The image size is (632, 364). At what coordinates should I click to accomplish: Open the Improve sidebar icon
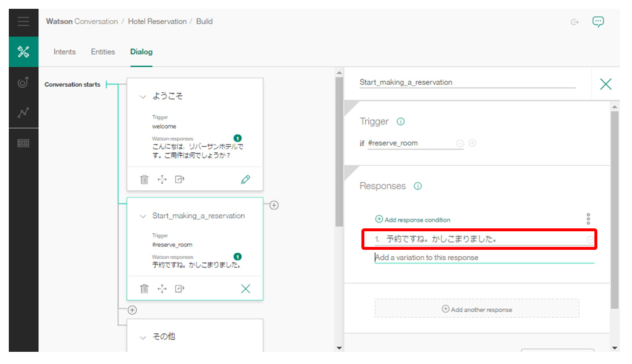23,82
